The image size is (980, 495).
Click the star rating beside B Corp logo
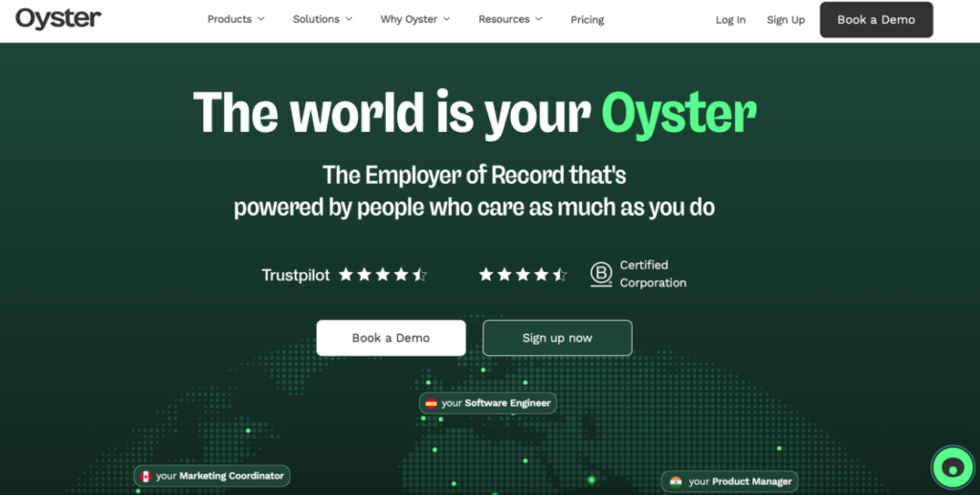[x=523, y=275]
